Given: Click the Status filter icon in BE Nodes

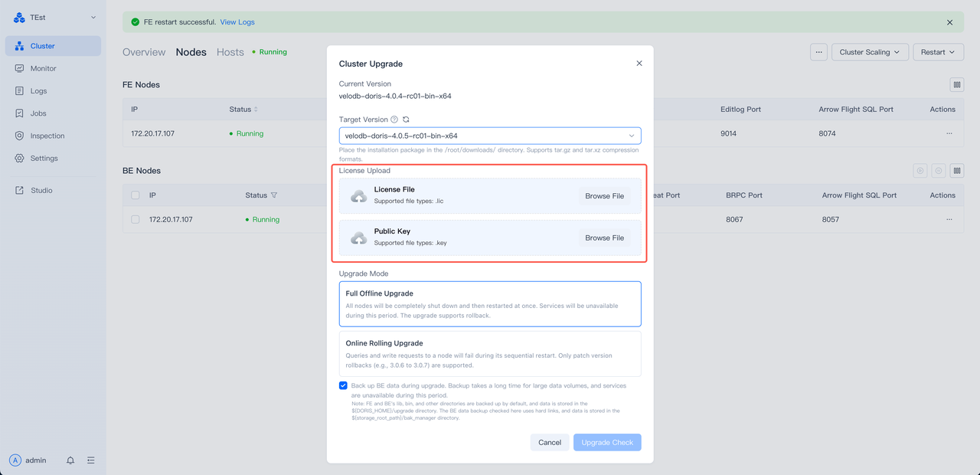Looking at the screenshot, I should pyautogui.click(x=274, y=195).
